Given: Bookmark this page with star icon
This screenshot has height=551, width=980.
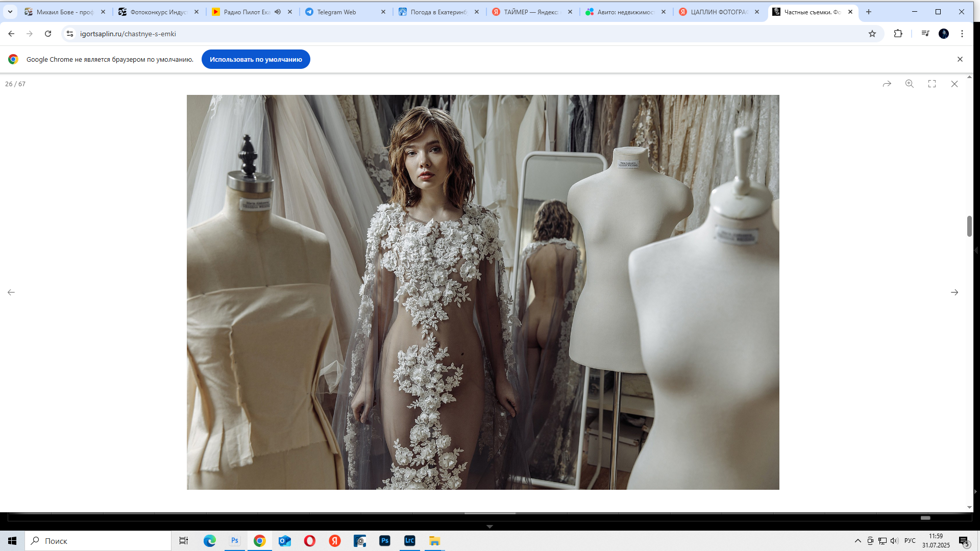Looking at the screenshot, I should (872, 34).
